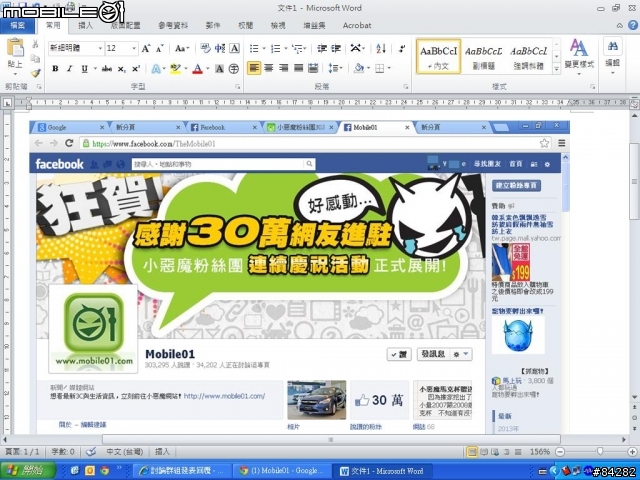Open font color dropdown arrow
640x480 pixels.
click(x=208, y=69)
